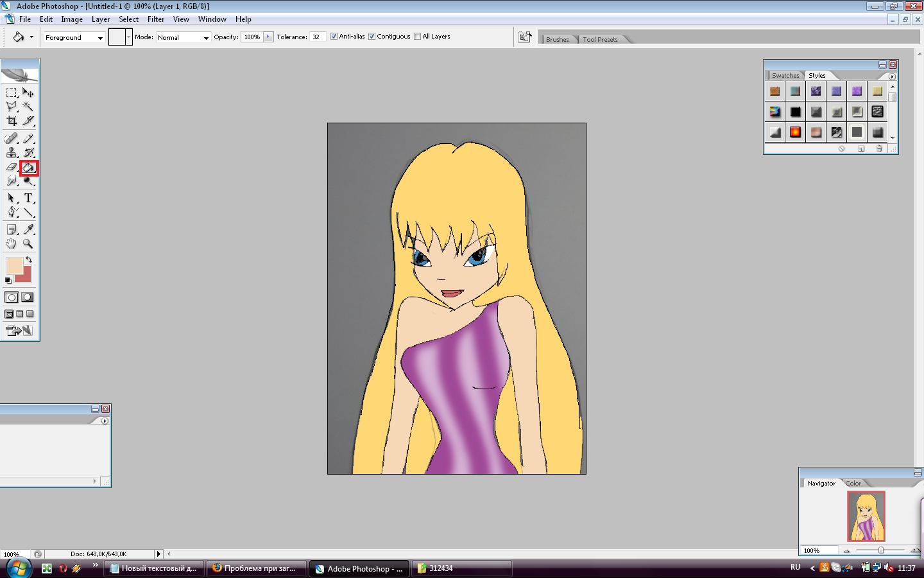Select the Notes tool
Screen dimensions: 924x578
point(12,230)
